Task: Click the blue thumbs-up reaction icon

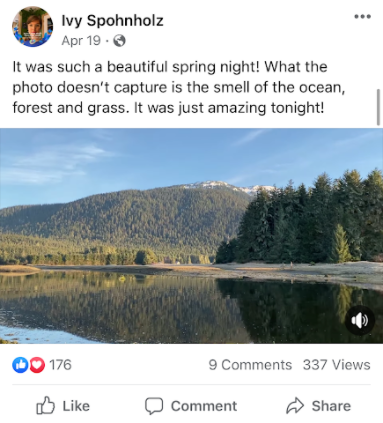Action: point(20,365)
